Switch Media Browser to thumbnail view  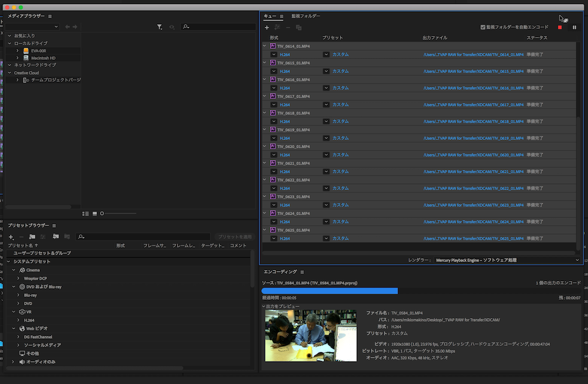pos(94,213)
